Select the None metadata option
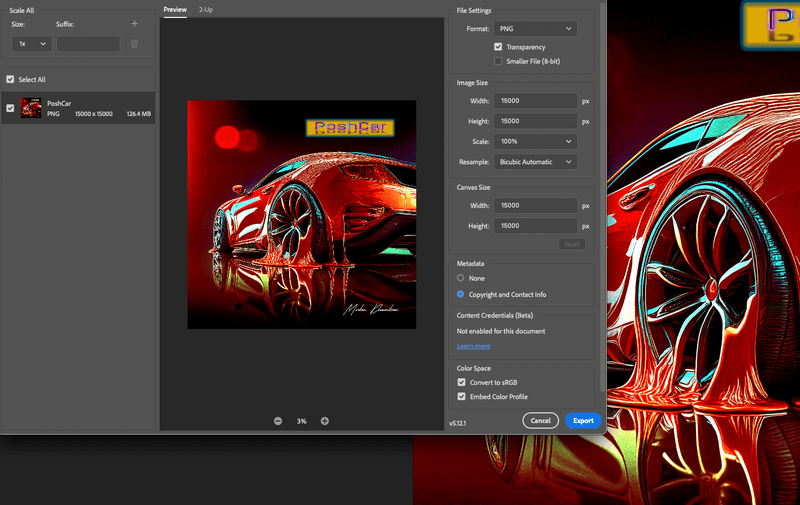The image size is (800, 505). [461, 278]
